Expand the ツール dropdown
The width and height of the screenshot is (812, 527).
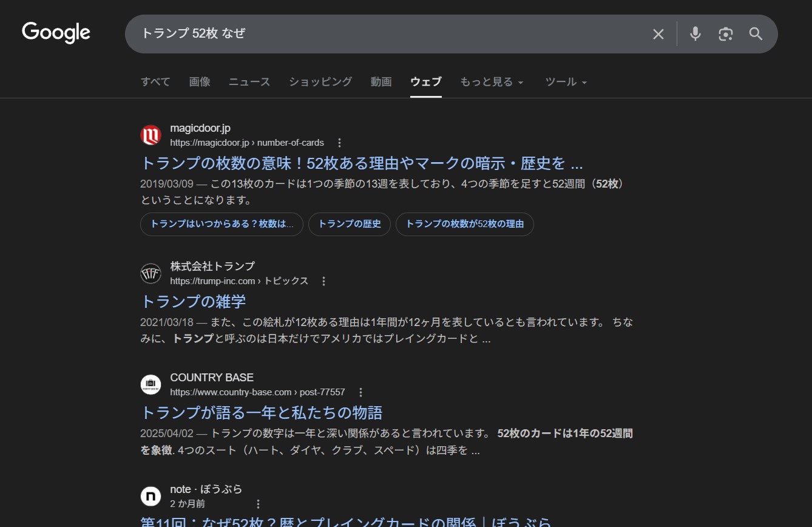(x=566, y=82)
